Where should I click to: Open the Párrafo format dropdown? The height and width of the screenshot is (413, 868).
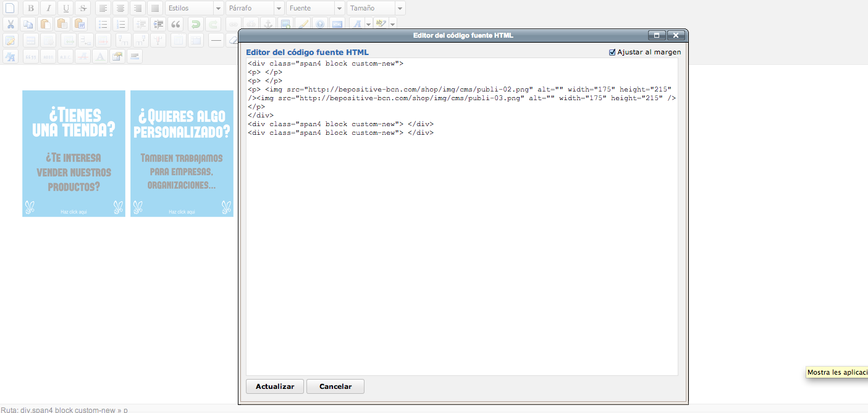pyautogui.click(x=255, y=8)
